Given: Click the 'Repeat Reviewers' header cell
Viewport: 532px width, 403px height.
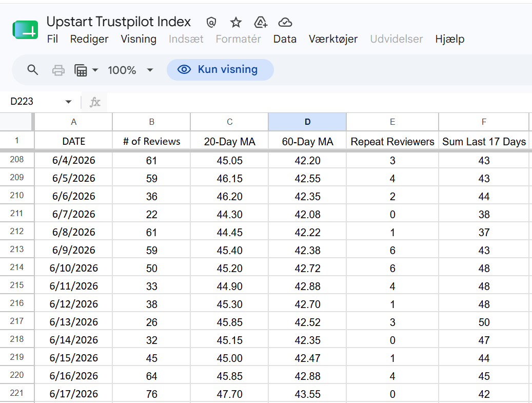Looking at the screenshot, I should pyautogui.click(x=392, y=141).
